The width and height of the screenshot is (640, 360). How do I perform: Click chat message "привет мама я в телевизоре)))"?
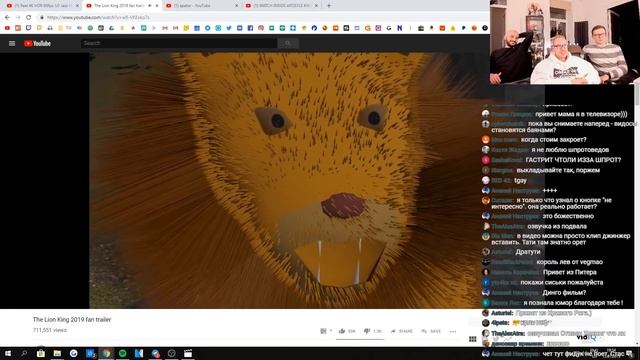click(581, 114)
